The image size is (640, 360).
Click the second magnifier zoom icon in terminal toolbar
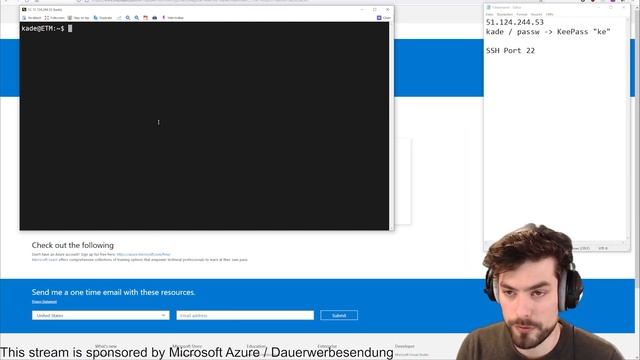(x=137, y=18)
